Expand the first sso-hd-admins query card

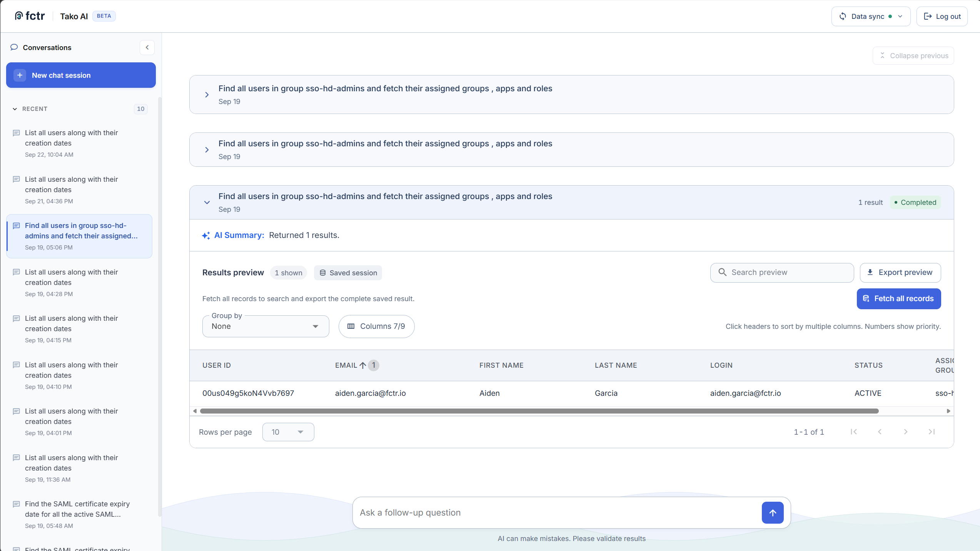click(x=207, y=95)
